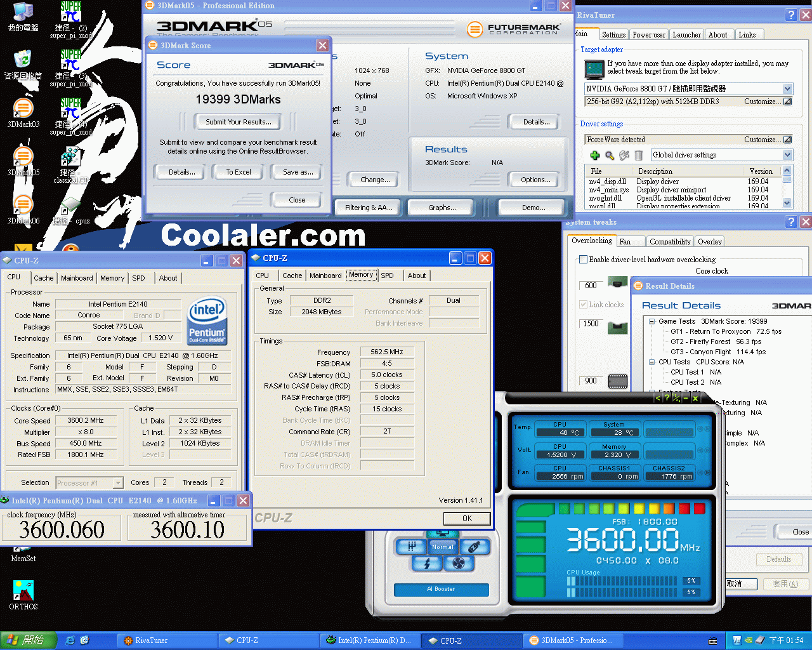Enable driver-level hardware overclocking checkbox
Image resolution: width=812 pixels, height=650 pixels.
pyautogui.click(x=583, y=259)
